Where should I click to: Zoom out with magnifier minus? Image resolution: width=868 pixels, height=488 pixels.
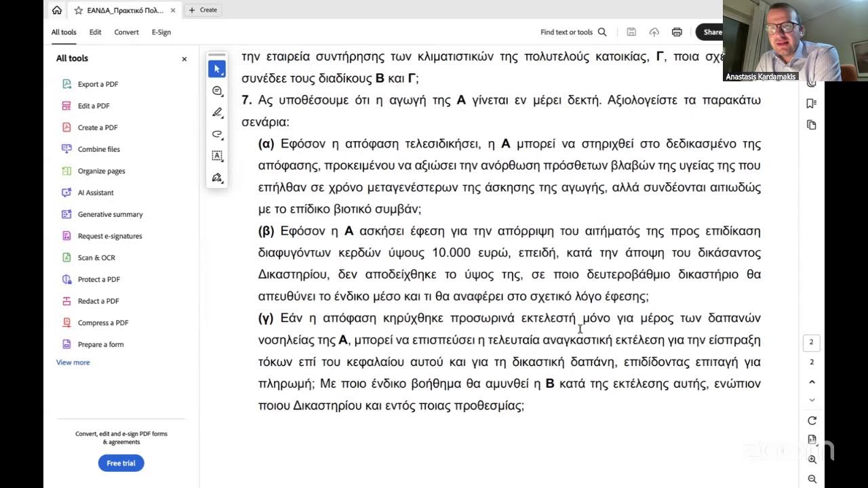812,479
